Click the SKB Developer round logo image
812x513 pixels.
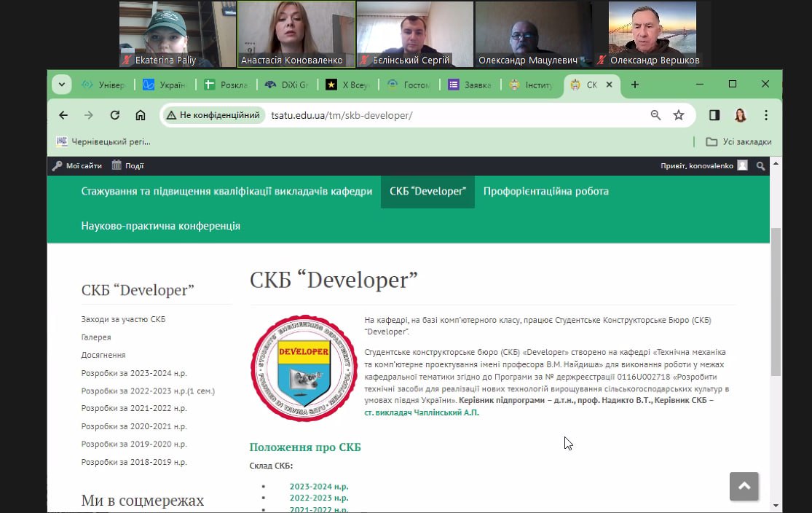pos(293,368)
